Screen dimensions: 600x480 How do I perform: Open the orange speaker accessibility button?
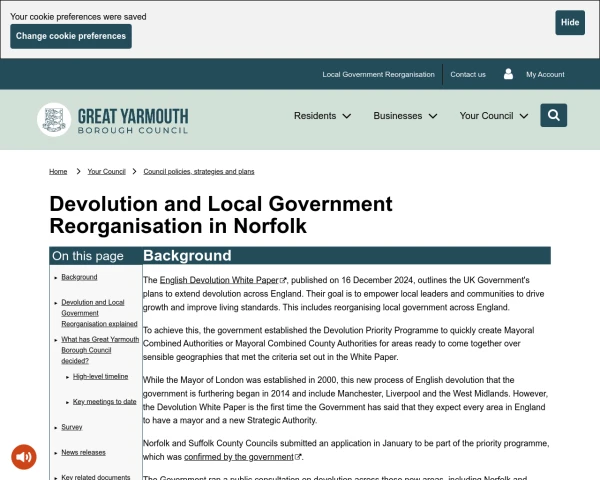click(x=23, y=457)
